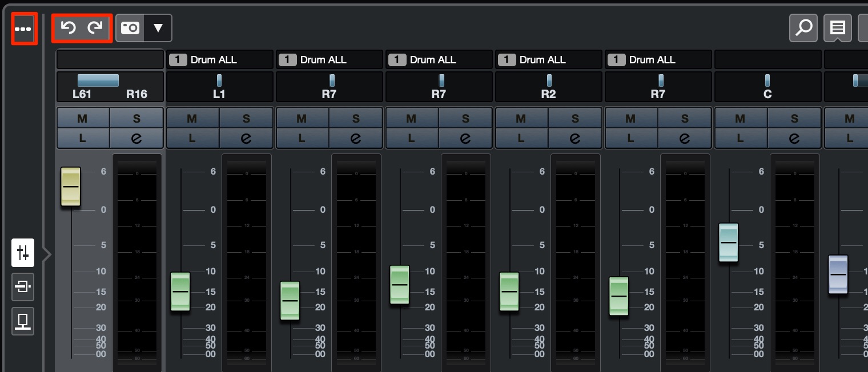This screenshot has height=372, width=868.
Task: Mute the channel panned C
Action: (x=740, y=118)
